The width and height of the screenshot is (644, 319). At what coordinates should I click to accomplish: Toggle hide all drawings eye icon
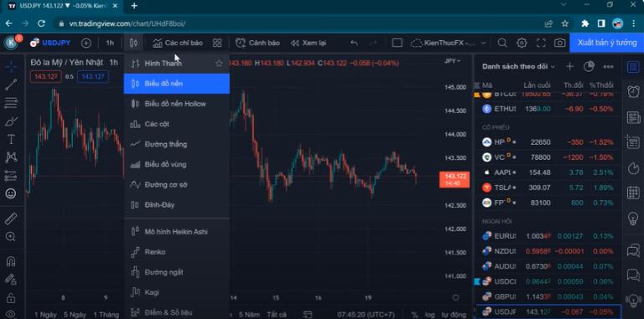(11, 314)
